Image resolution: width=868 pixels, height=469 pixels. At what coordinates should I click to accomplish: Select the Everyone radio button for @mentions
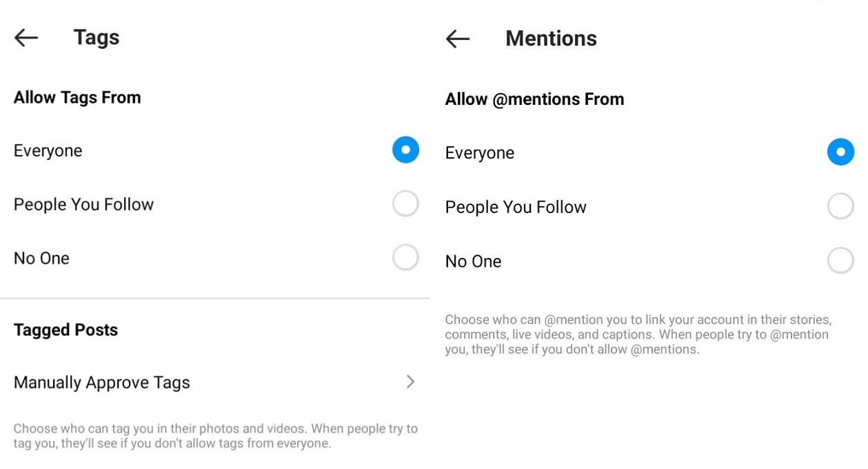[840, 152]
